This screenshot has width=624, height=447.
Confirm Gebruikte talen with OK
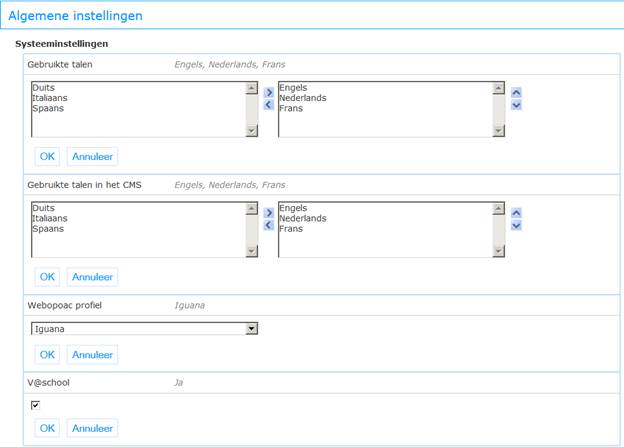point(47,156)
